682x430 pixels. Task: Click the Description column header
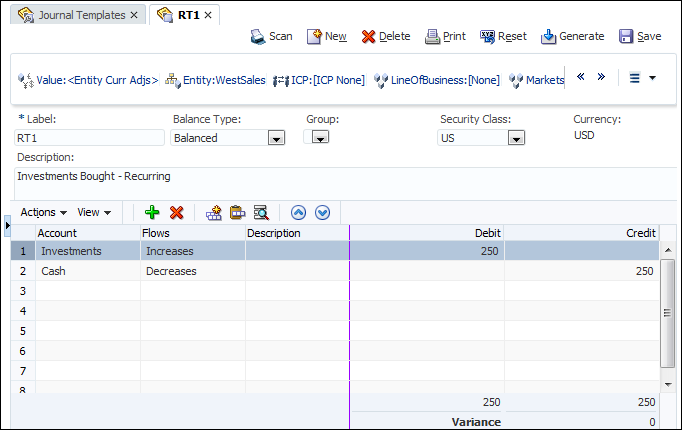297,233
